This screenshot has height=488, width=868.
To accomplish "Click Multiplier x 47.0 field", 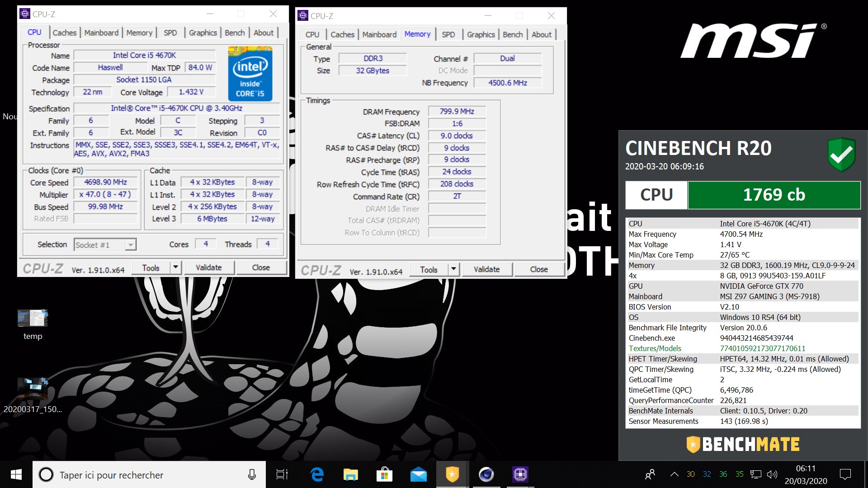I will [x=105, y=194].
